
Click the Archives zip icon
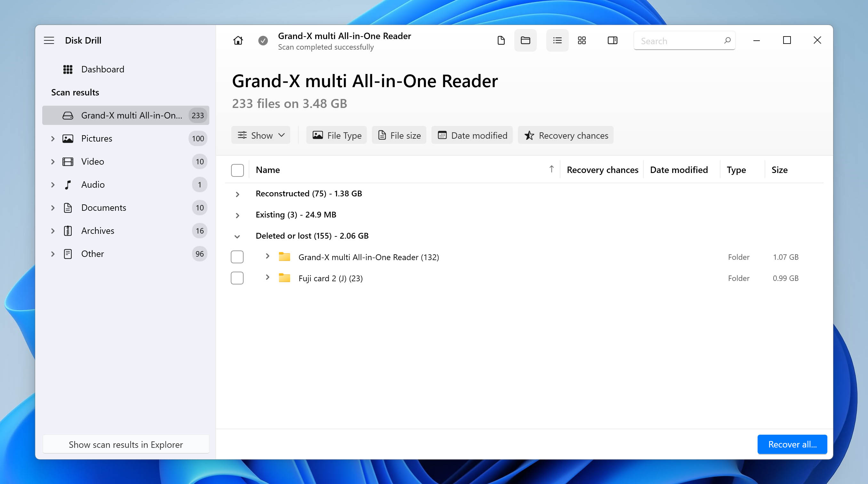(x=68, y=231)
